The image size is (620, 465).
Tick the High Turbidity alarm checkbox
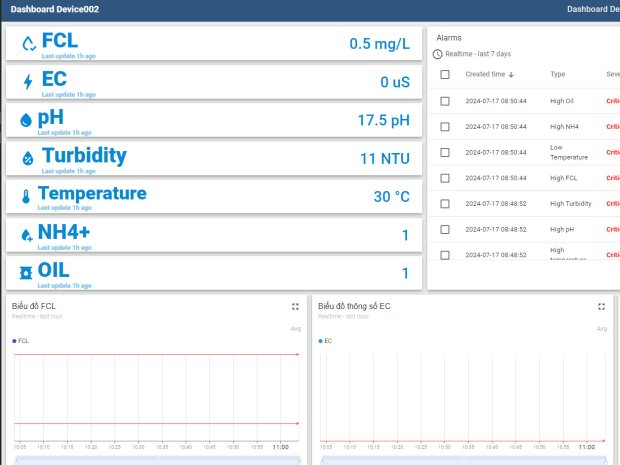coord(445,204)
